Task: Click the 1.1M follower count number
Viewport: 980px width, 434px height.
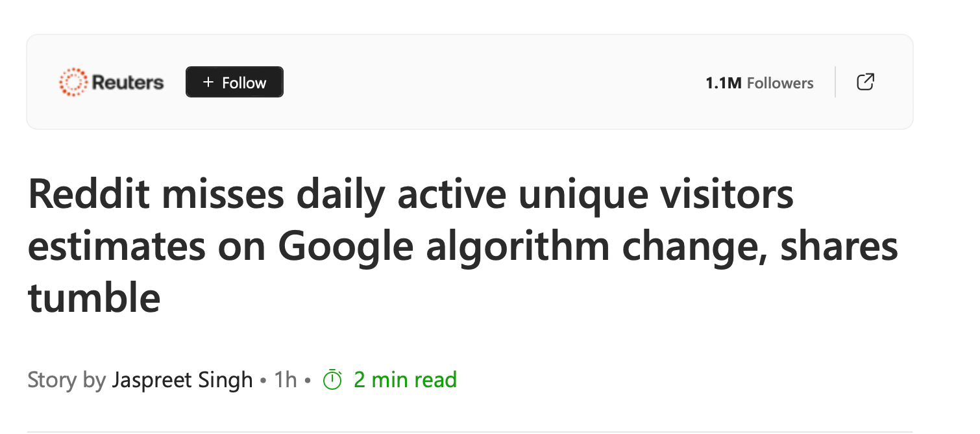Action: (x=723, y=83)
